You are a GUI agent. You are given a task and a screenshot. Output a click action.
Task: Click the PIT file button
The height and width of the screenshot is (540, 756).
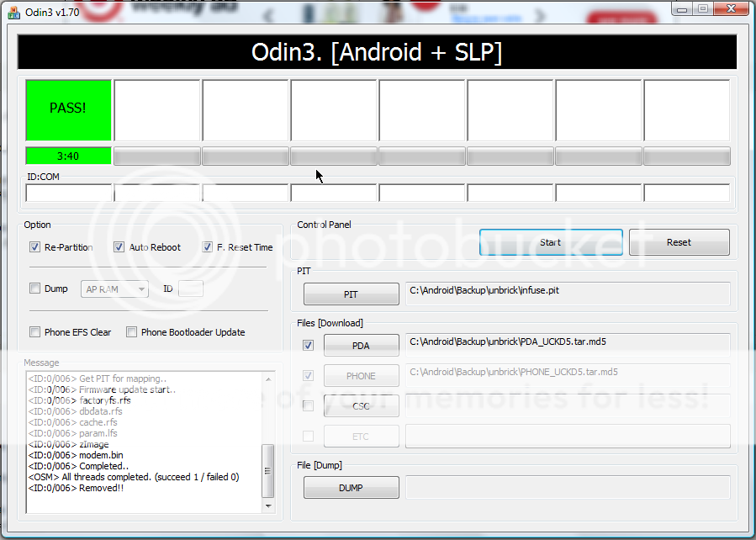pyautogui.click(x=351, y=294)
